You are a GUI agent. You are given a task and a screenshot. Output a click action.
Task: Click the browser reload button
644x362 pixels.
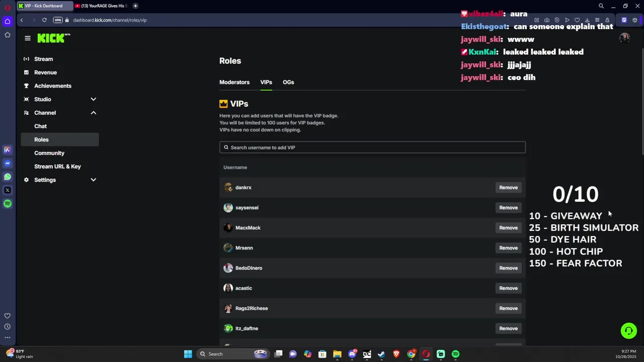[x=44, y=20]
